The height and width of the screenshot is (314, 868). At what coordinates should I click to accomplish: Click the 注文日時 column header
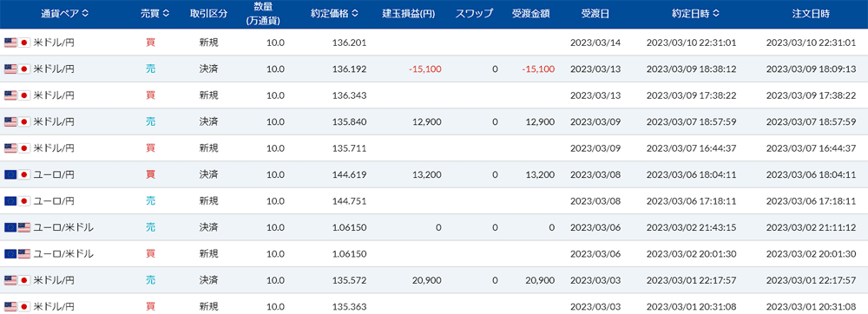tap(811, 15)
